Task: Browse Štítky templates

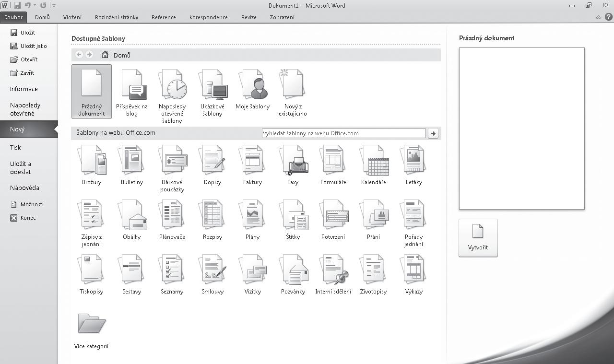Action: pos(293,220)
